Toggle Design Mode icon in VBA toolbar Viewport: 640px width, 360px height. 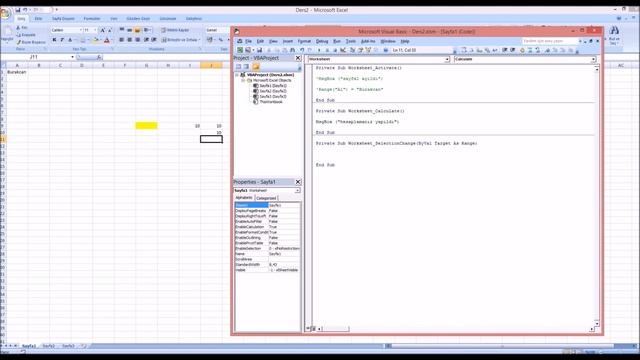tap(343, 50)
